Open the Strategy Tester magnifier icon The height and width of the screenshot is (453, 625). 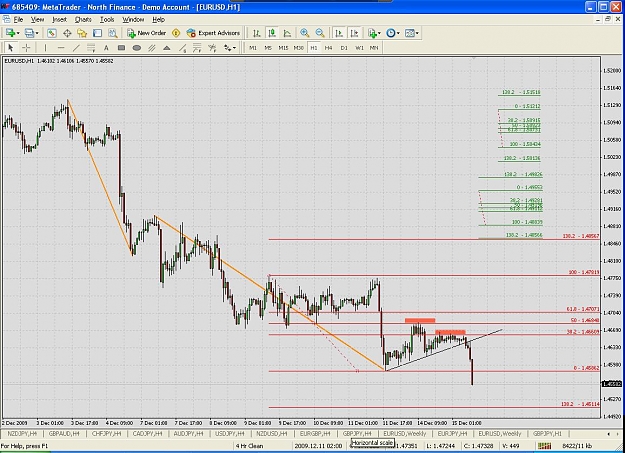click(112, 33)
